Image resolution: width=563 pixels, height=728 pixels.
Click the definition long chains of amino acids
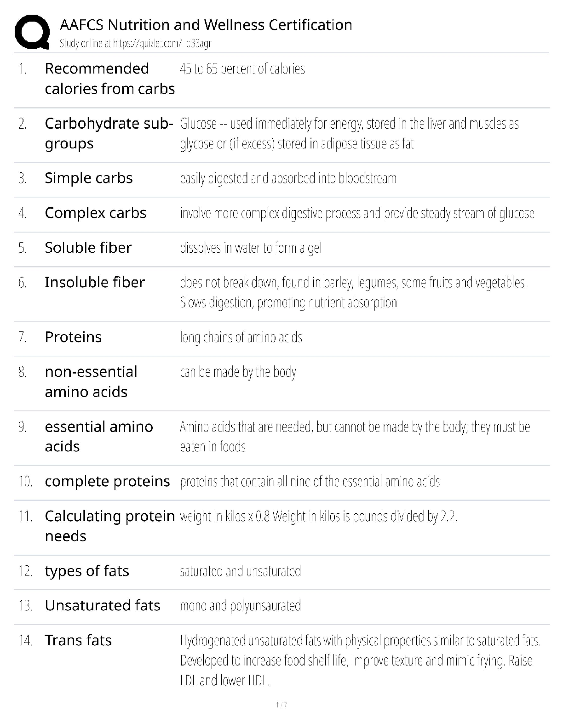pos(241,337)
